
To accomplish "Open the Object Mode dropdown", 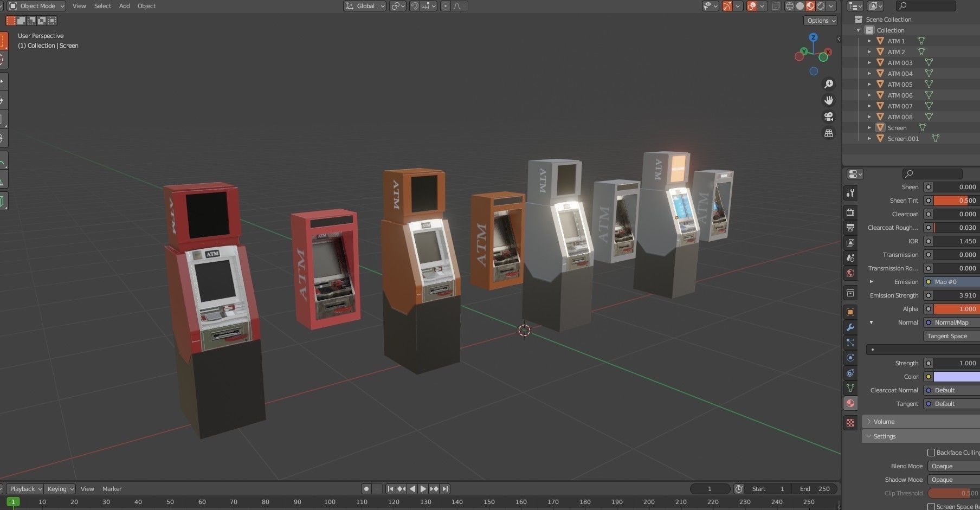I will coord(37,6).
